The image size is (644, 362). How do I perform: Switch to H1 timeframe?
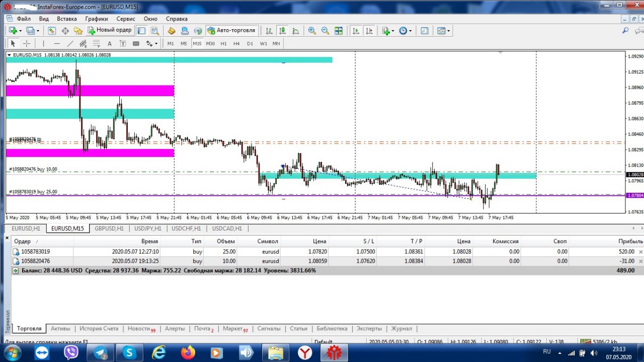223,44
